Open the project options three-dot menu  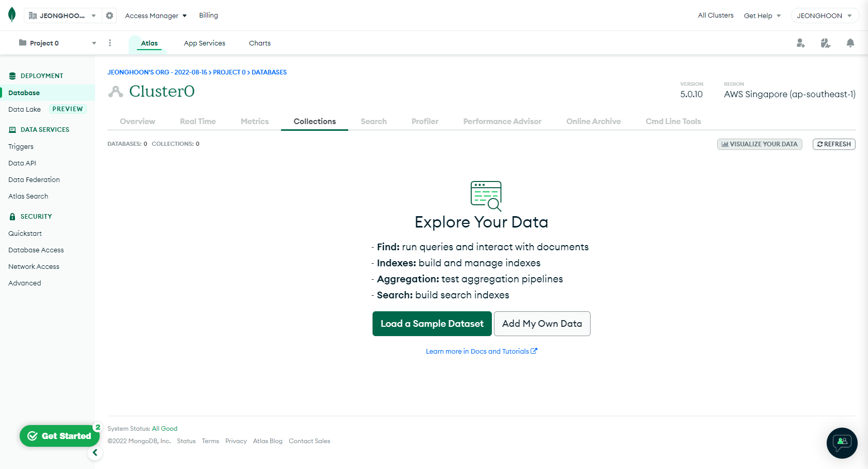110,43
